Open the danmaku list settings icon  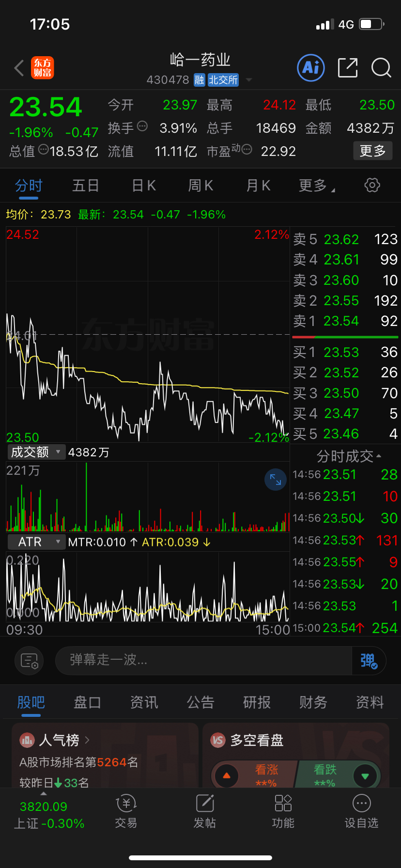[29, 661]
